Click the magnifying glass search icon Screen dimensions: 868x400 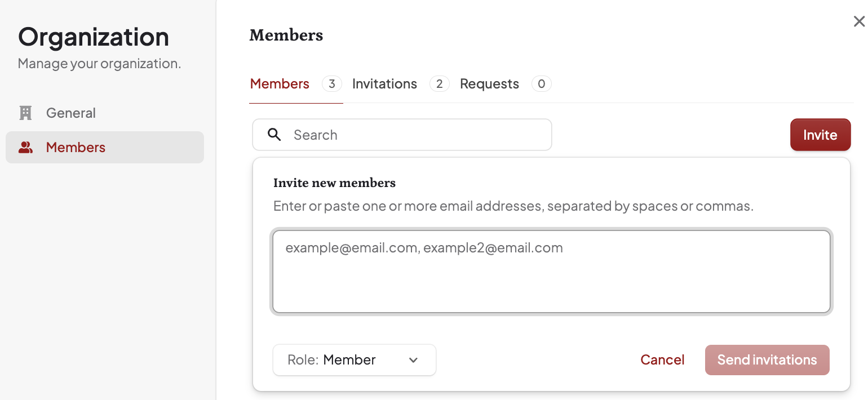[274, 135]
